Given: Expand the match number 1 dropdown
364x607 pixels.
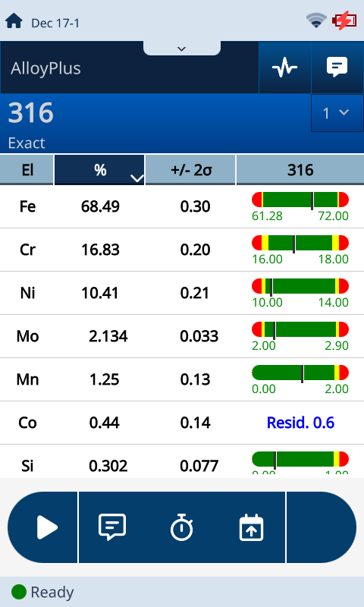Looking at the screenshot, I should pyautogui.click(x=337, y=113).
